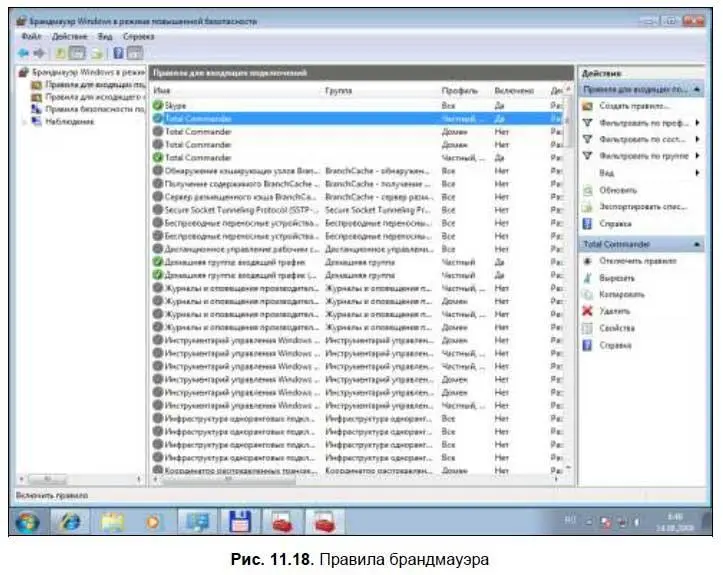Open Фильтровать по профилю submenu arrow
723x575 pixels.
pos(698,123)
